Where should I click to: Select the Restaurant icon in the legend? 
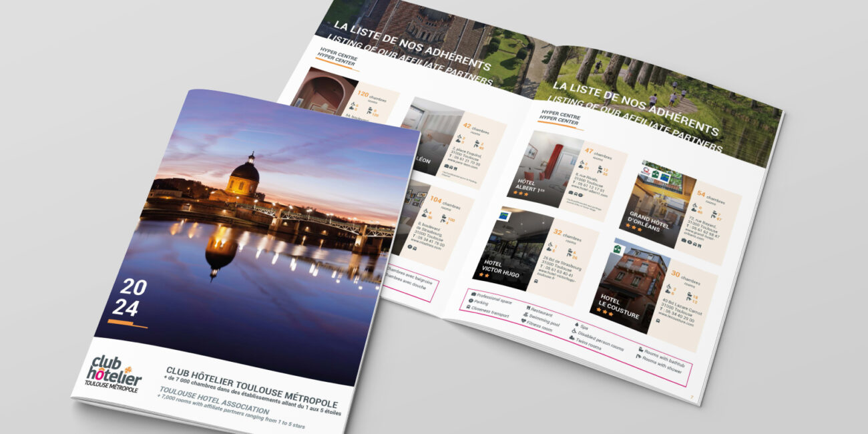[527, 309]
